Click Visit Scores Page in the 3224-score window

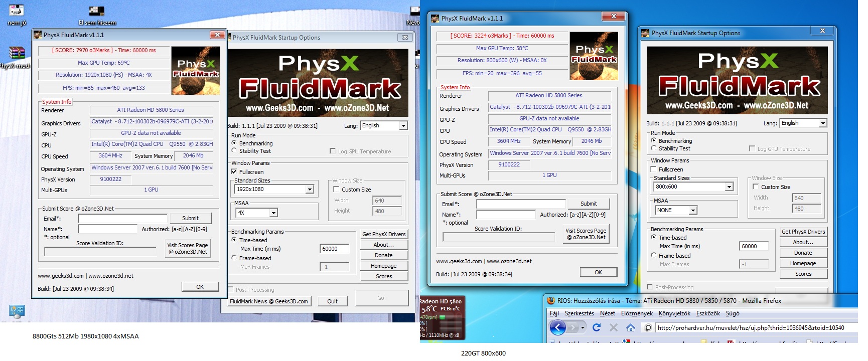(586, 234)
